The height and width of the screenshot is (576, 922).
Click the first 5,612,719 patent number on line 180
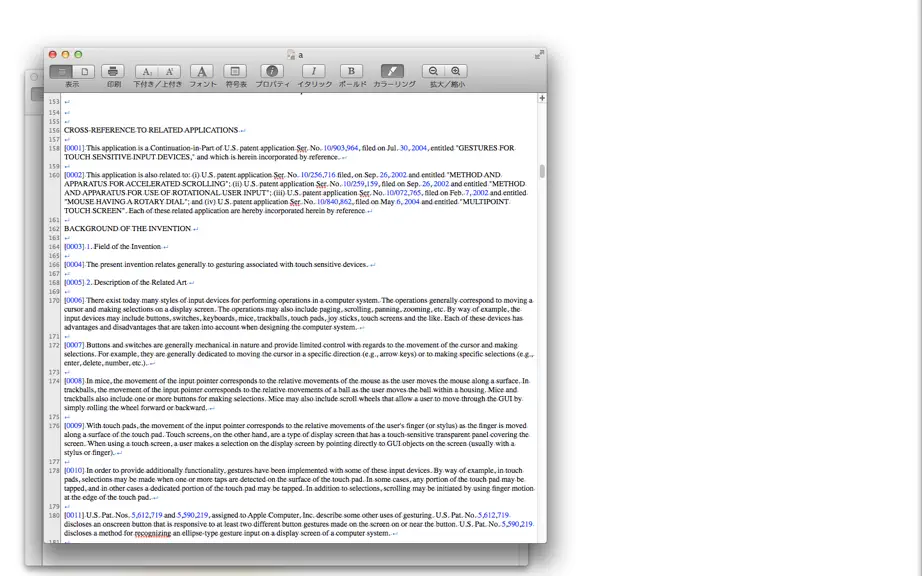[147, 515]
